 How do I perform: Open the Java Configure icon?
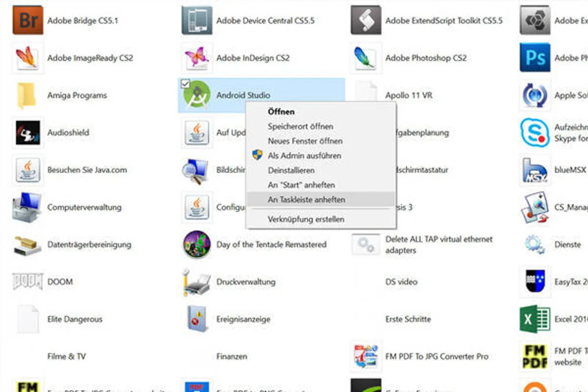[x=197, y=207]
